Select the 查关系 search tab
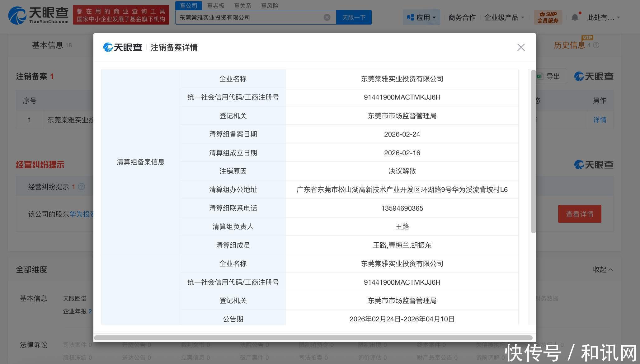Screen dimensions: 640x364 [x=242, y=6]
